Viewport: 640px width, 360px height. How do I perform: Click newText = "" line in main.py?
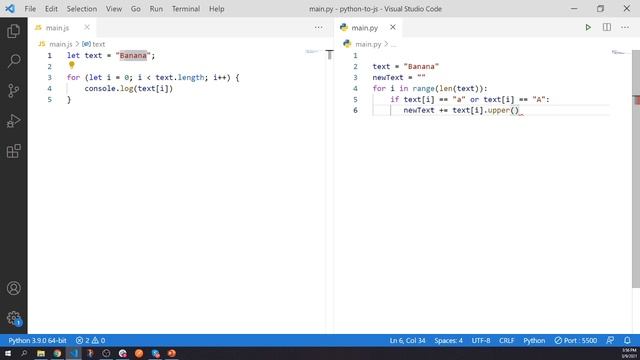[399, 78]
